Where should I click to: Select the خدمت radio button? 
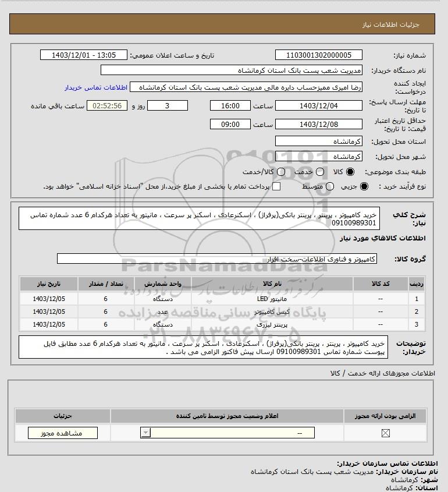(320, 172)
